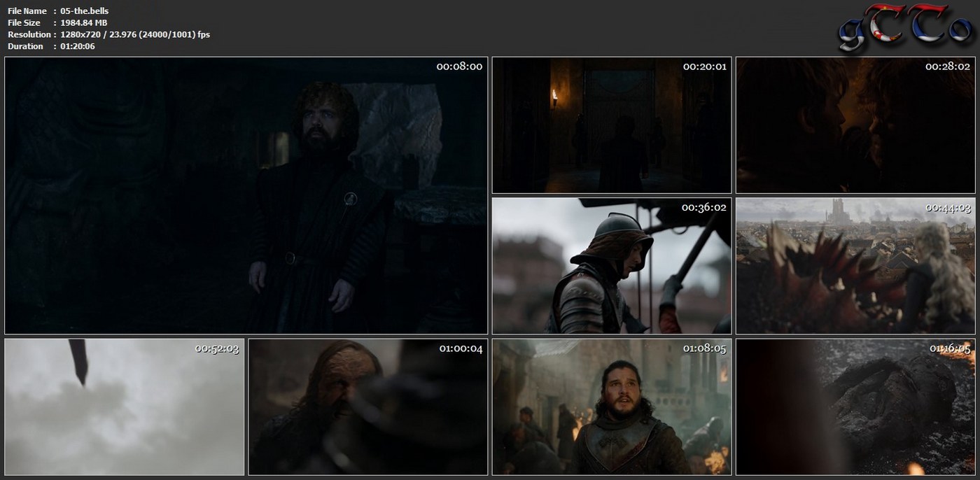Click the duration value 01:20:06

(78, 46)
